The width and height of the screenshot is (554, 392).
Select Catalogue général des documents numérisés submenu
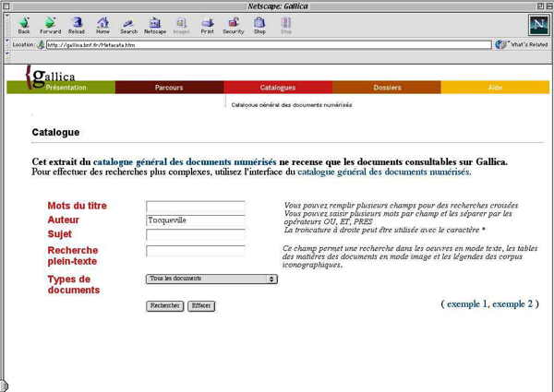point(292,105)
